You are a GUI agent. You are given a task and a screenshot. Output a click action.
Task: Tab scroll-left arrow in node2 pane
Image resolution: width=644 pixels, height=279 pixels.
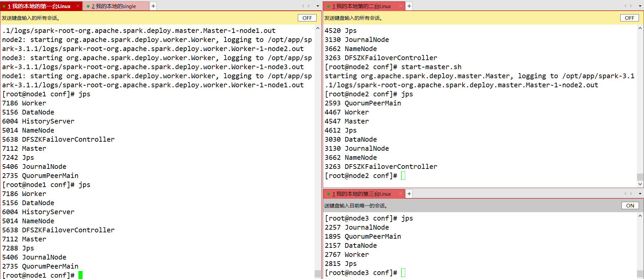[625, 6]
